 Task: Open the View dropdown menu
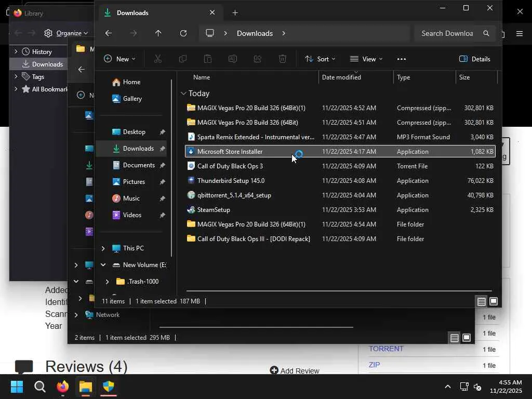pyautogui.click(x=366, y=59)
